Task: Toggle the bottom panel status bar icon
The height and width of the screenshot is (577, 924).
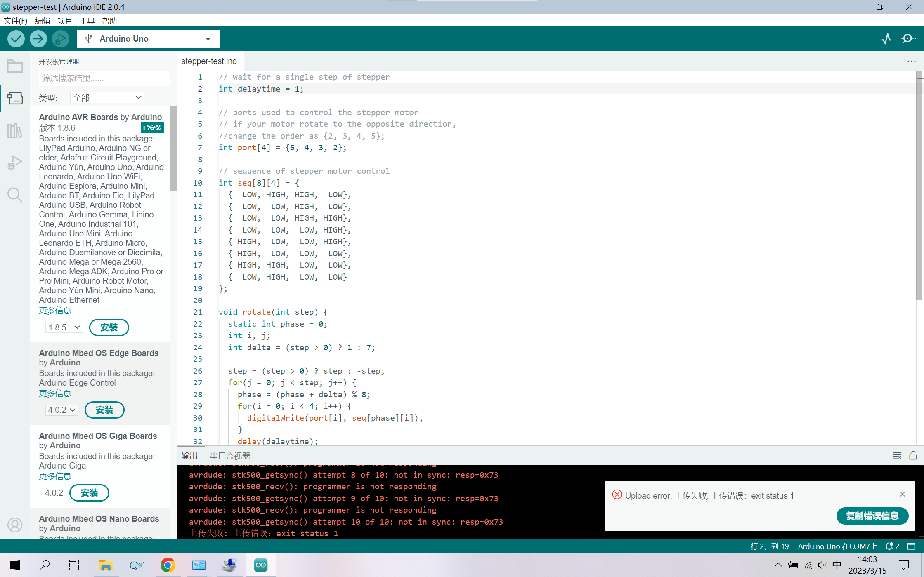Action: (911, 546)
